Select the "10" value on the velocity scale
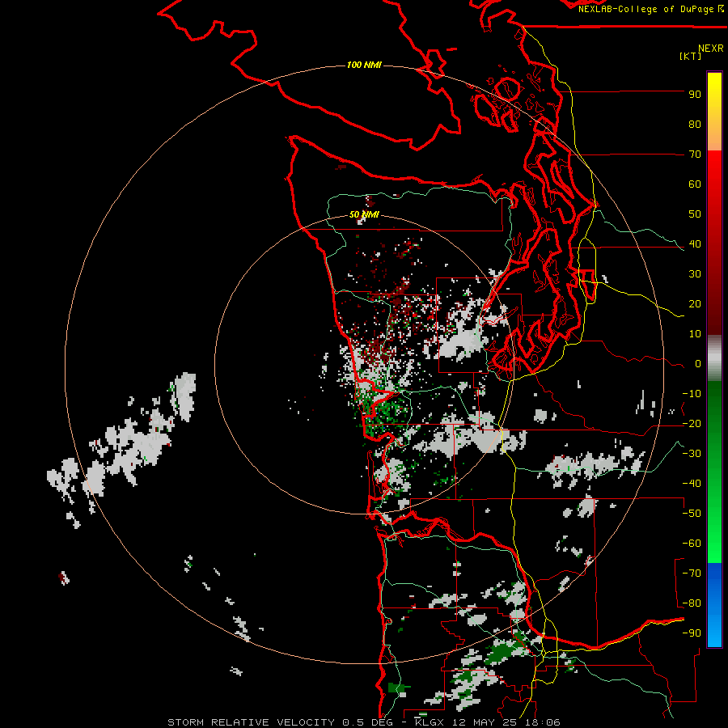The width and height of the screenshot is (728, 728). pos(695,334)
